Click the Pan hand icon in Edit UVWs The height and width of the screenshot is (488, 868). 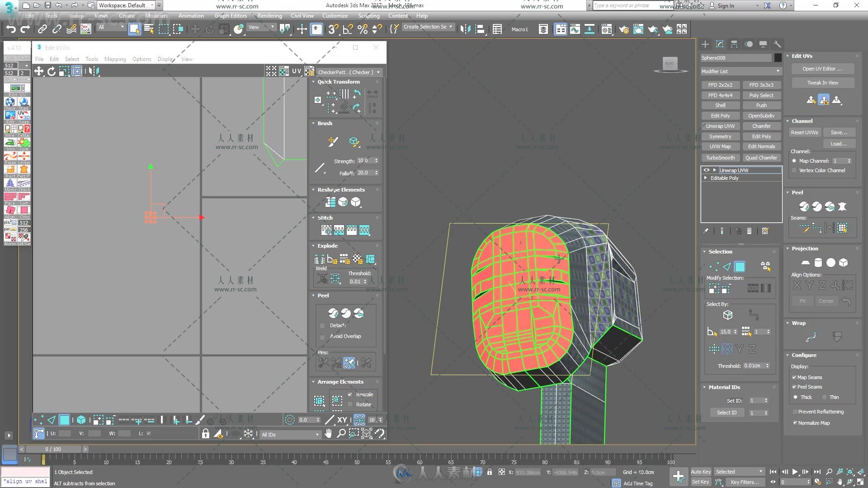(x=328, y=434)
